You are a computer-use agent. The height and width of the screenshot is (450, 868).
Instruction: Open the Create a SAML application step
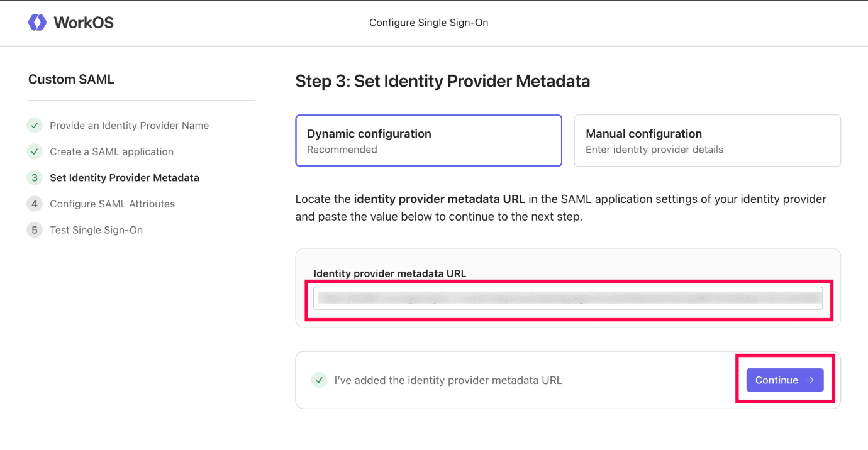click(x=111, y=151)
